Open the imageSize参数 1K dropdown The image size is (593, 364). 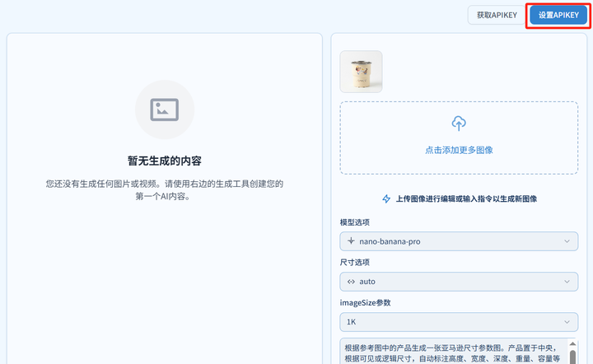[458, 322]
